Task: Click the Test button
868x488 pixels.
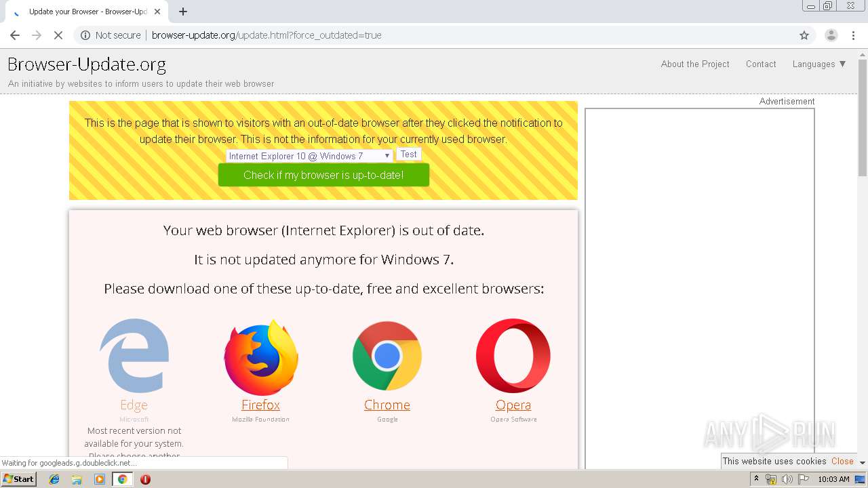Action: pos(409,155)
